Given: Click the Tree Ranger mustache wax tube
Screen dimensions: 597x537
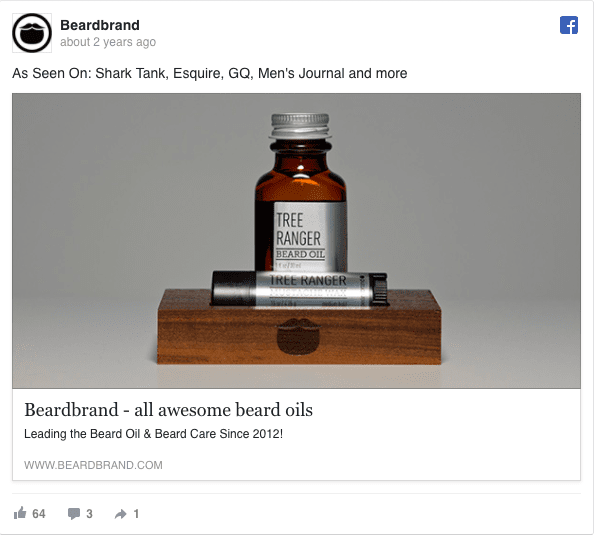Looking at the screenshot, I should 300,288.
